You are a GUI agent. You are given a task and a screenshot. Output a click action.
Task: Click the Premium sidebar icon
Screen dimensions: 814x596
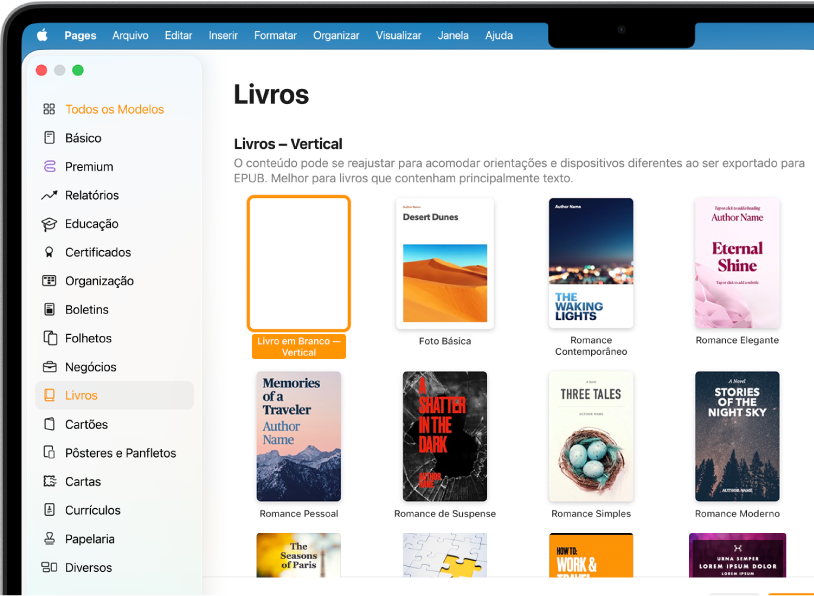point(47,166)
